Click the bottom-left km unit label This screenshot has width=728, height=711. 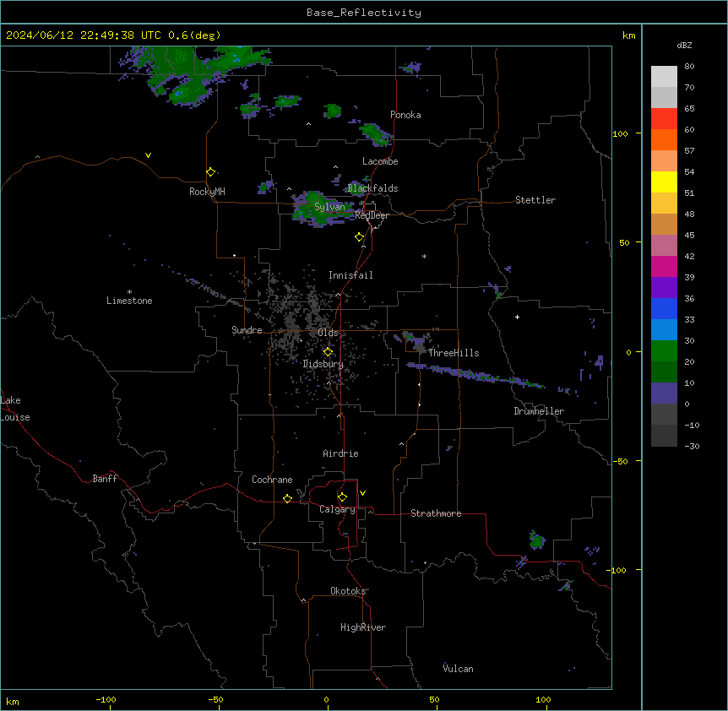[13, 701]
